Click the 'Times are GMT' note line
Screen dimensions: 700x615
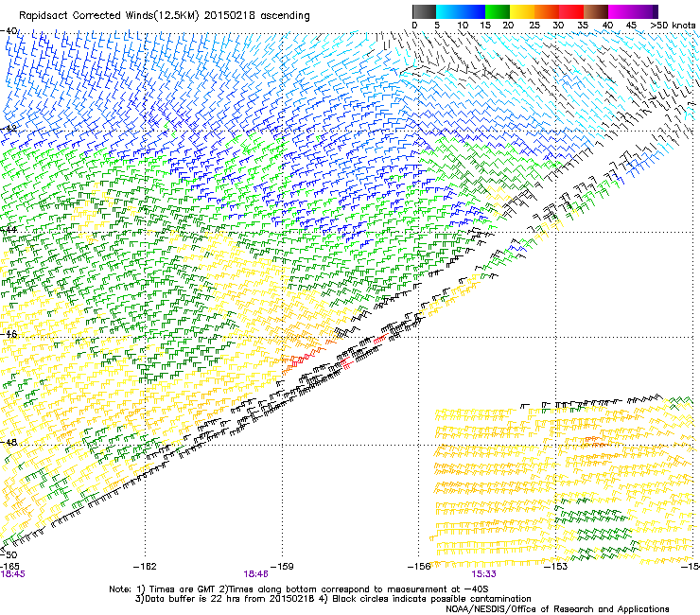[x=299, y=589]
